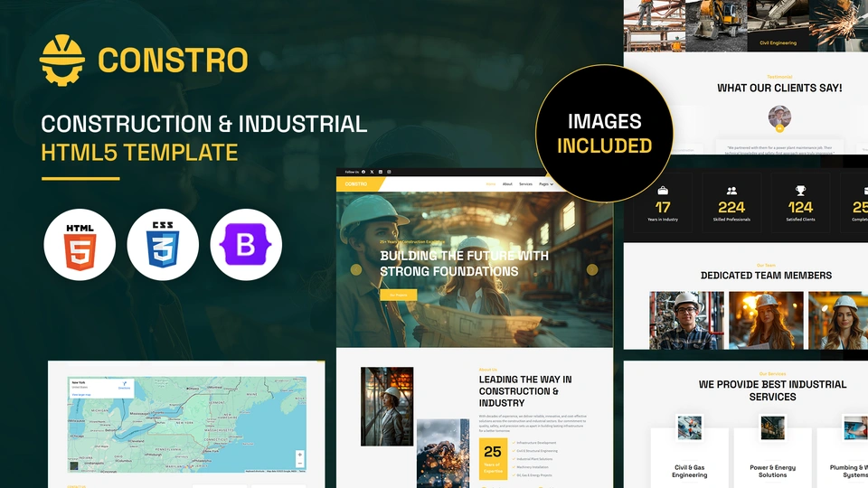Click the male team member photo with glasses

(x=686, y=320)
